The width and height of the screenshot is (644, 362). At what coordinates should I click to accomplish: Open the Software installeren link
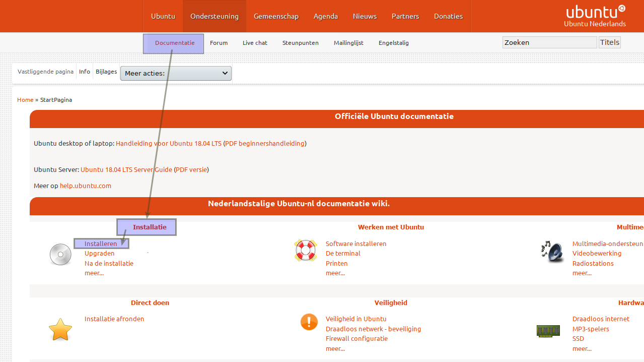356,244
